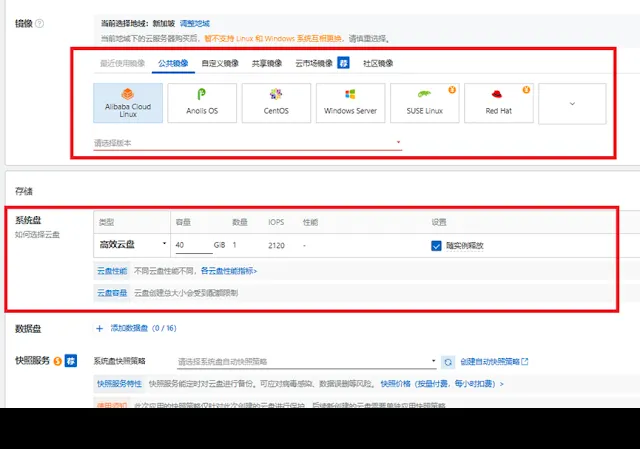This screenshot has width=640, height=449.
Task: Expand more image options with the chevron card
Action: click(572, 103)
